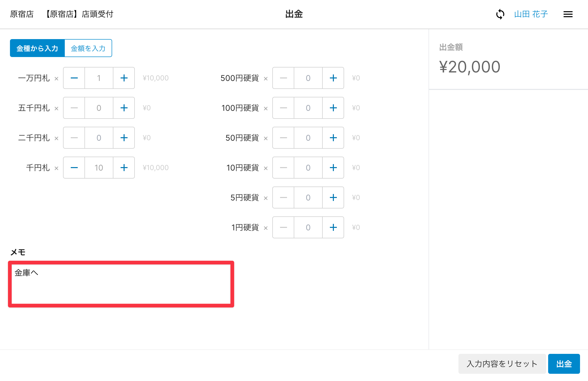Add one 五千円札 with plus icon
The image size is (588, 381).
[x=124, y=108]
